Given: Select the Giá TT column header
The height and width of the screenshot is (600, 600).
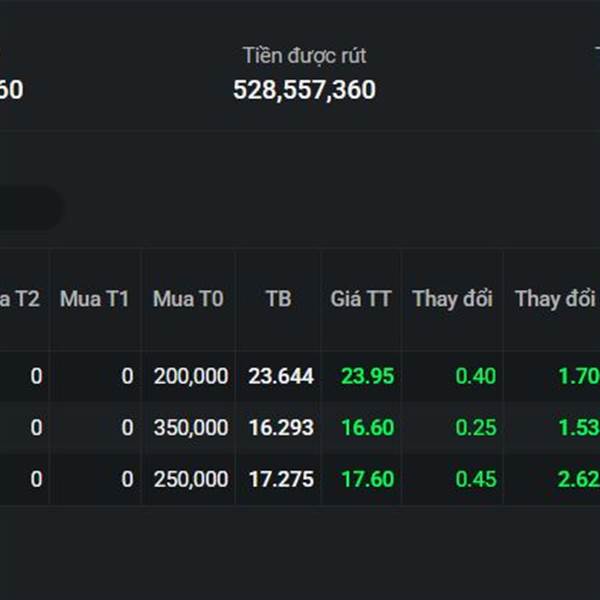Looking at the screenshot, I should [x=361, y=299].
